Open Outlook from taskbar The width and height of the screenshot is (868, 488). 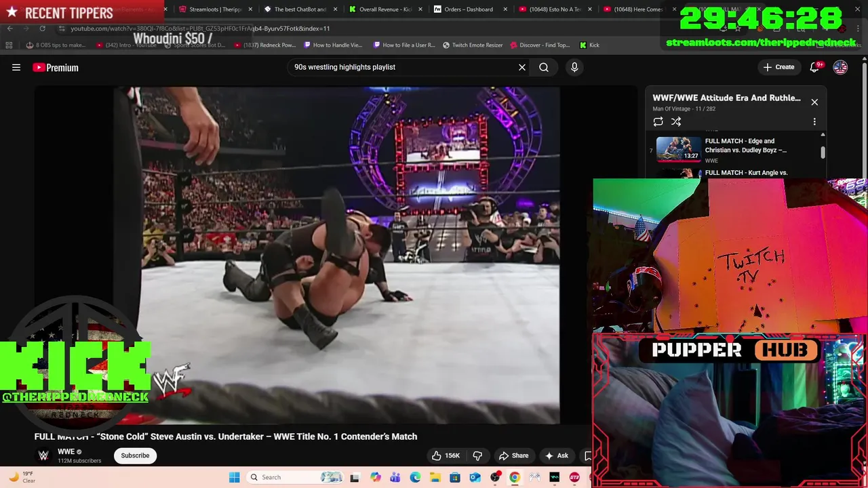tap(475, 477)
